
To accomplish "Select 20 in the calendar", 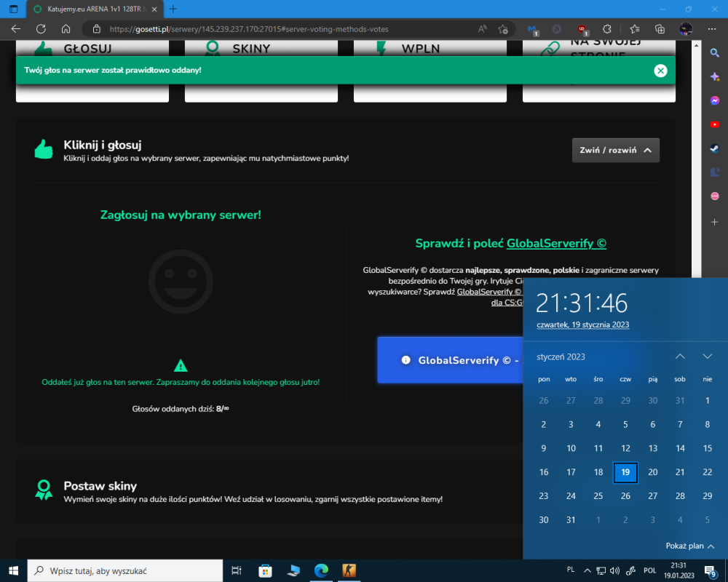I will coord(653,472).
